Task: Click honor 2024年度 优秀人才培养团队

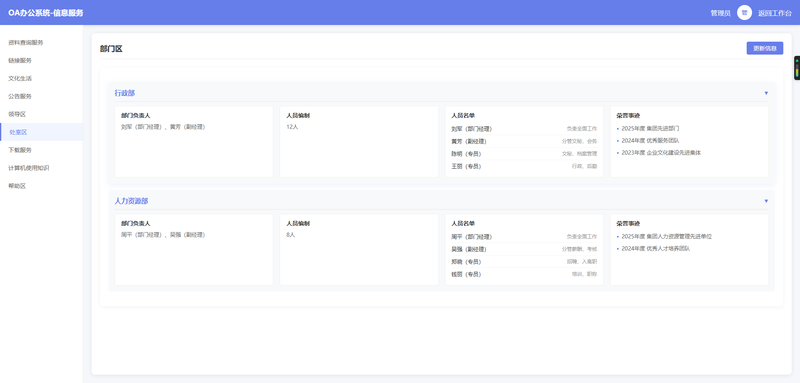Action: (656, 248)
